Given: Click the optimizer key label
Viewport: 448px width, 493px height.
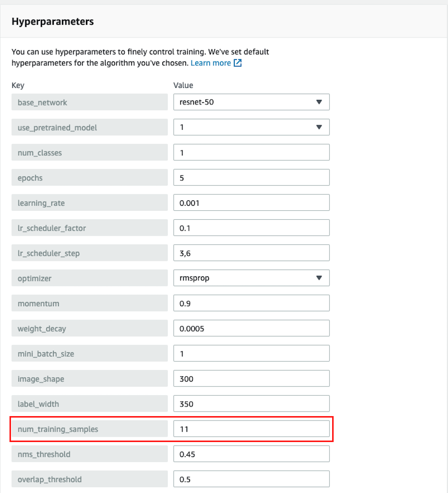Looking at the screenshot, I should tap(34, 278).
